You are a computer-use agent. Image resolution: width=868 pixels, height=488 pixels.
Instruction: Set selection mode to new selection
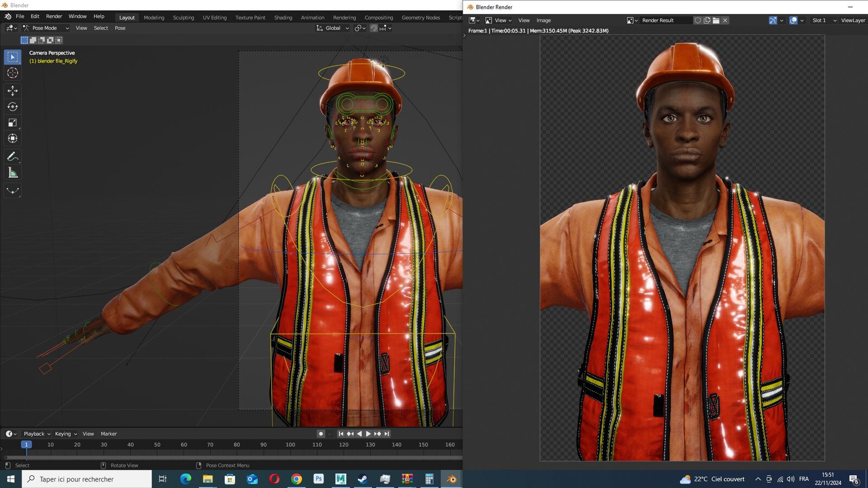[24, 40]
